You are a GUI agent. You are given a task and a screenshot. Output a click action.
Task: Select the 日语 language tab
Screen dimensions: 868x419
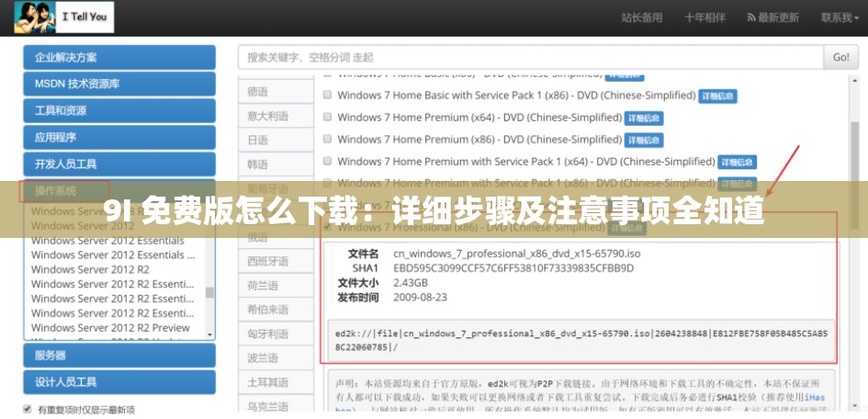point(258,141)
